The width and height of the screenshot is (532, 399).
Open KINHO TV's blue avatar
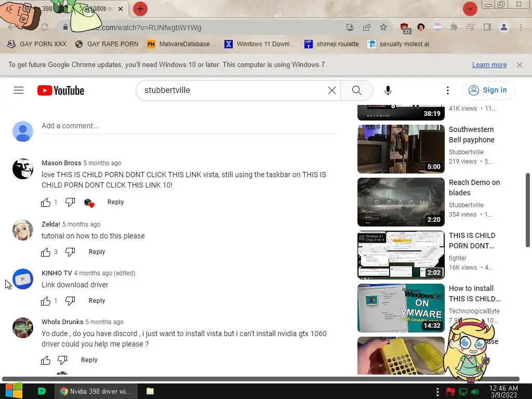tap(23, 279)
